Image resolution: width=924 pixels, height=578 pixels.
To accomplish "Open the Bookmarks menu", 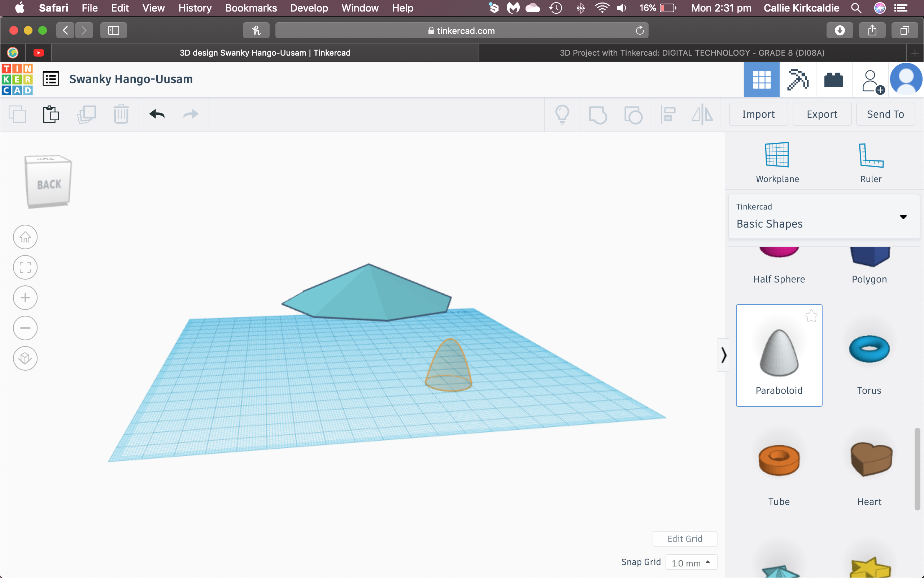I will click(251, 8).
